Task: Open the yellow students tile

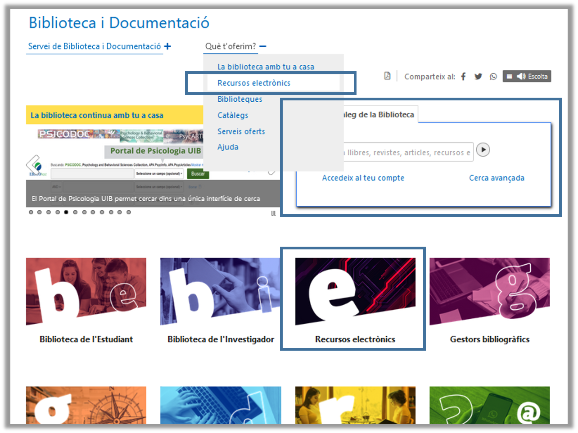Action: click(355, 405)
